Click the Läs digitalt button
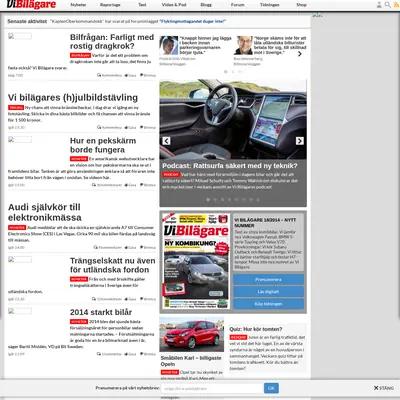Screen dimensions: 400x400 [268, 292]
